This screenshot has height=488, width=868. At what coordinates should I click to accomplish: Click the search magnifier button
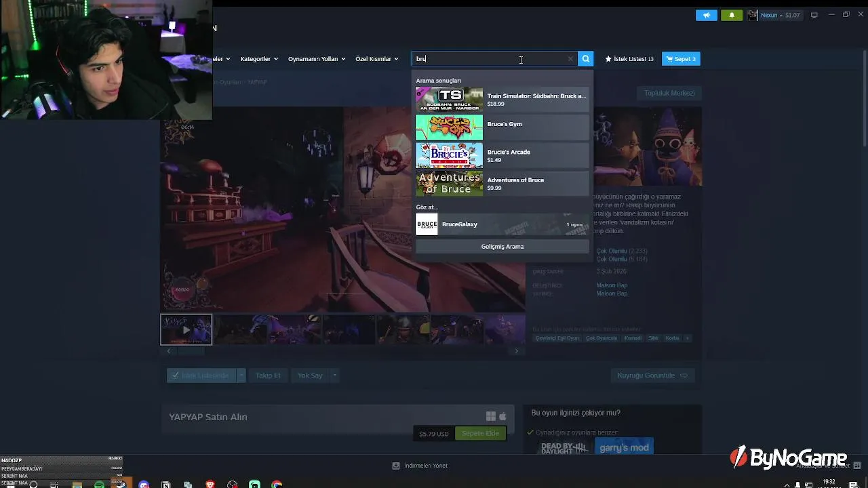tap(586, 59)
